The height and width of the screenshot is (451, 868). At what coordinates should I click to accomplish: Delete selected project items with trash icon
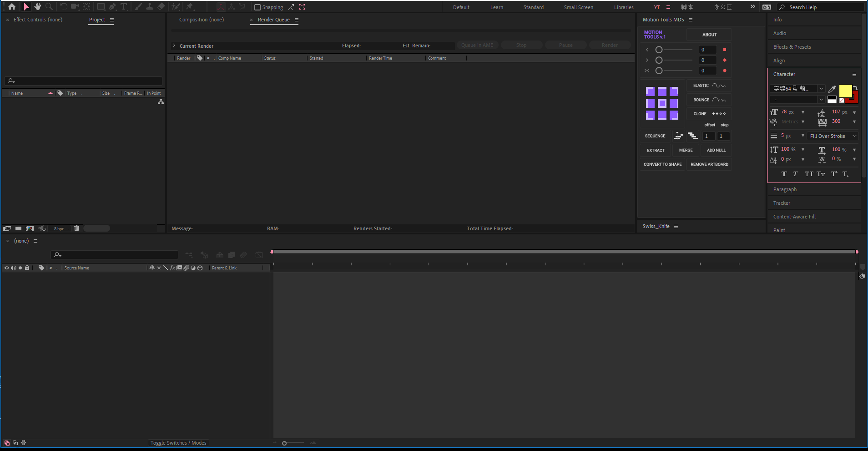[76, 228]
